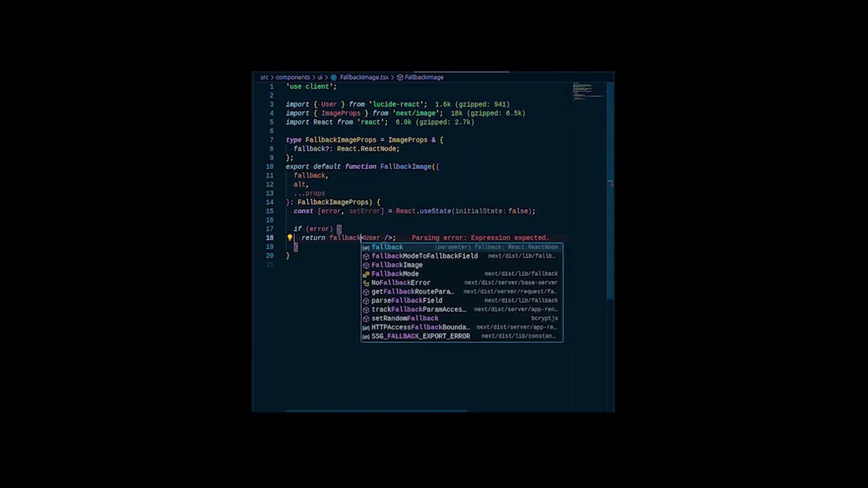Choose parseFallbackField from suggestions
The width and height of the screenshot is (868, 488).
point(462,300)
